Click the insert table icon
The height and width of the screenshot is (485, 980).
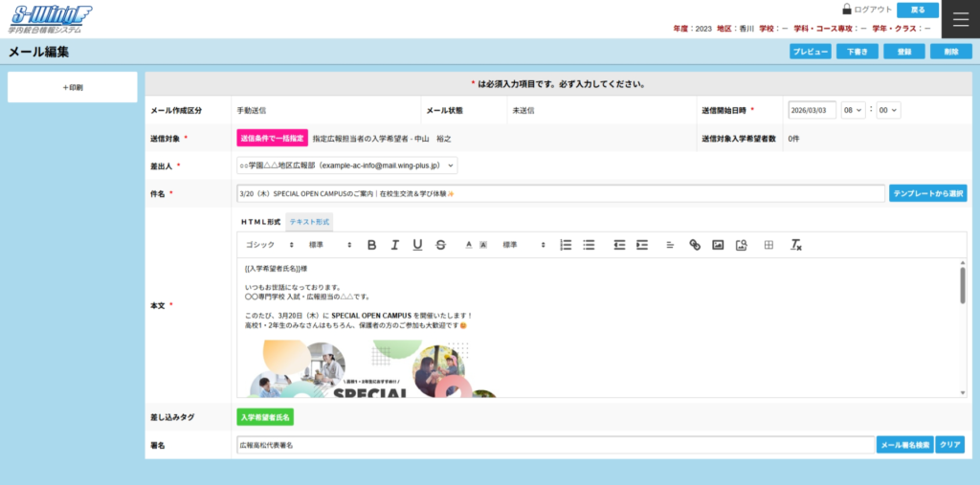coord(768,245)
